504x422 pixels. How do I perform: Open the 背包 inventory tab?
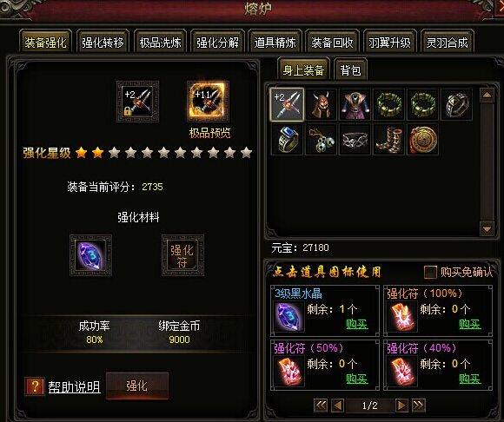tap(350, 70)
